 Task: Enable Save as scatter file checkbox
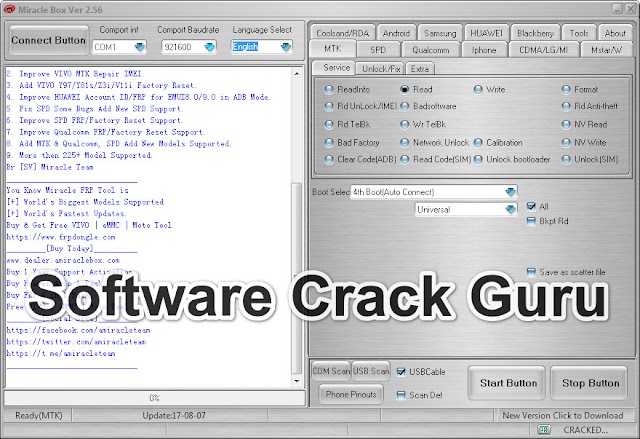(x=531, y=272)
